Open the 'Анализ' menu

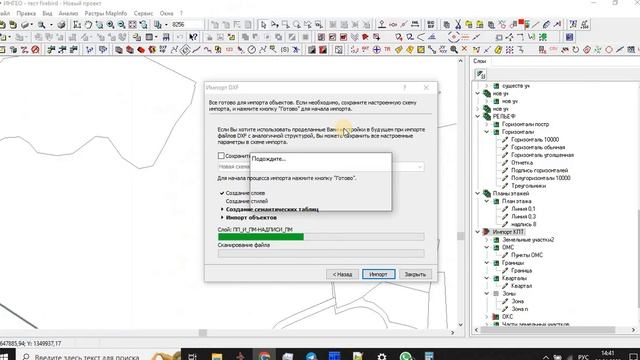(68, 13)
